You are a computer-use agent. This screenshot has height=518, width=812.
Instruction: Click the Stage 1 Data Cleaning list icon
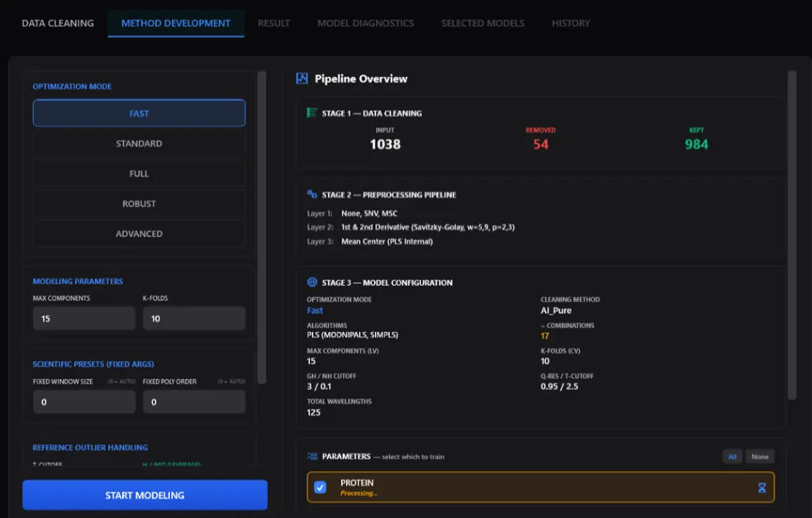[x=311, y=112]
